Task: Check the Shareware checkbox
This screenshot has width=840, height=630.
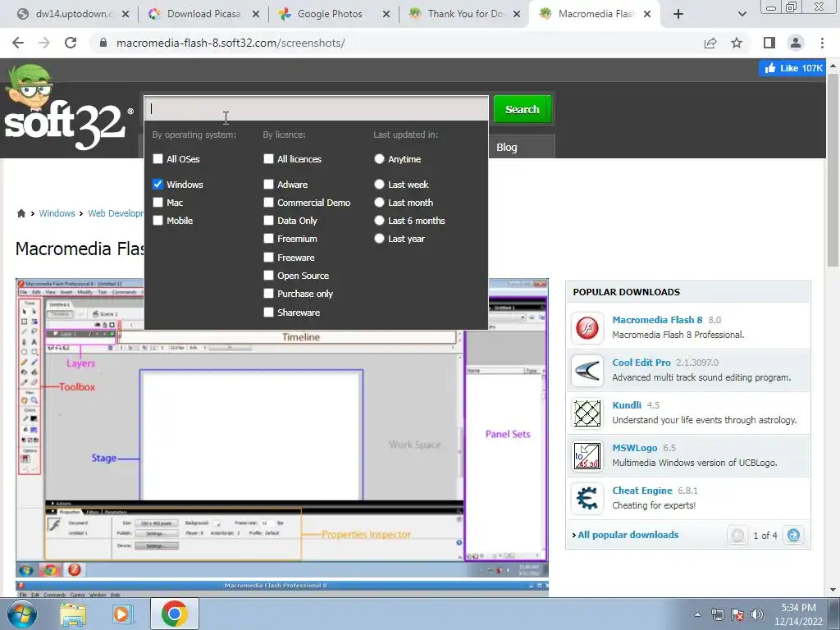Action: (x=268, y=313)
